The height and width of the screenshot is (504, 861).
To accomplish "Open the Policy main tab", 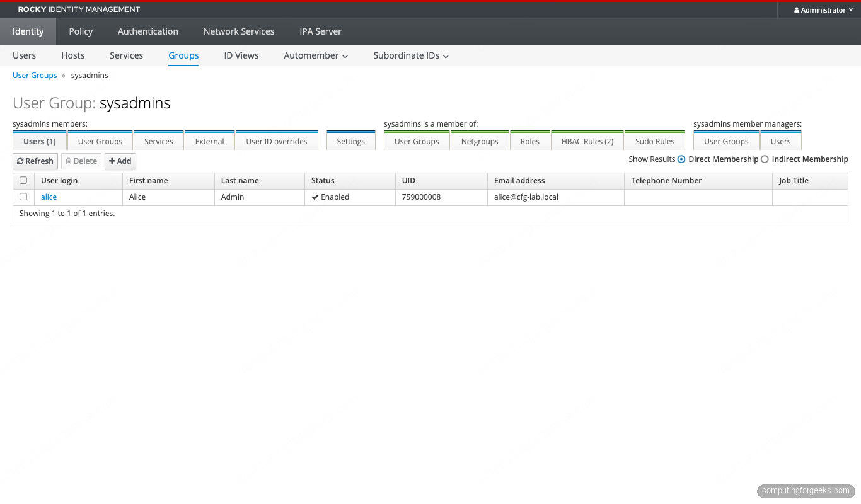I will (x=81, y=31).
